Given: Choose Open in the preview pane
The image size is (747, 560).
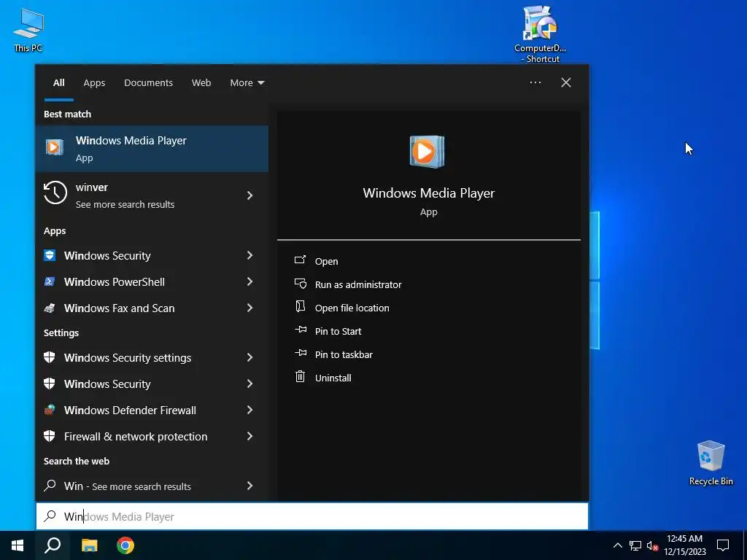Looking at the screenshot, I should pos(326,261).
